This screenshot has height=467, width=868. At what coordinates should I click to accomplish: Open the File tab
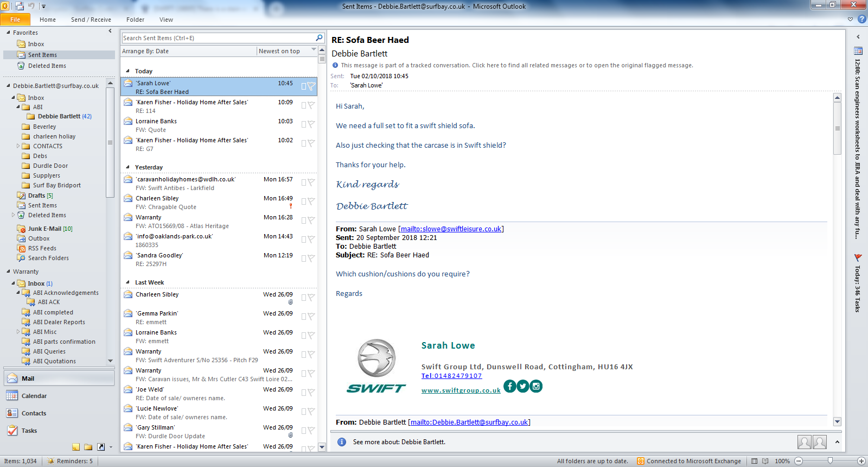(x=15, y=20)
